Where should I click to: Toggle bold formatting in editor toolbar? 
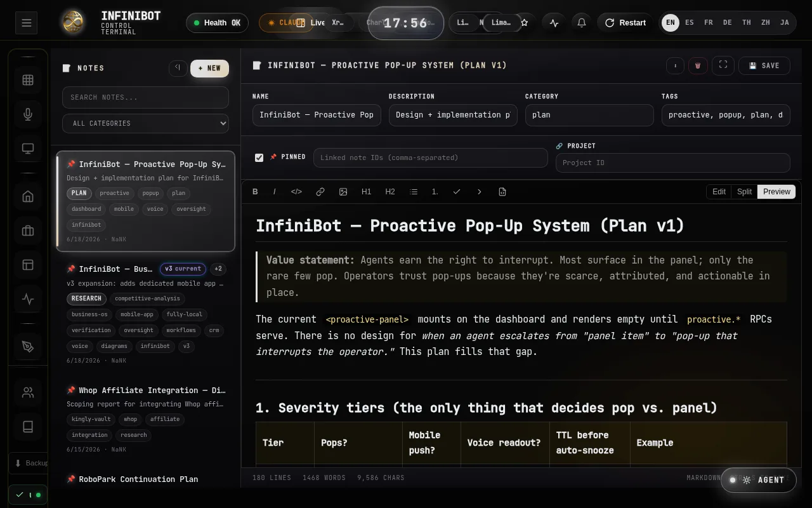coord(255,192)
